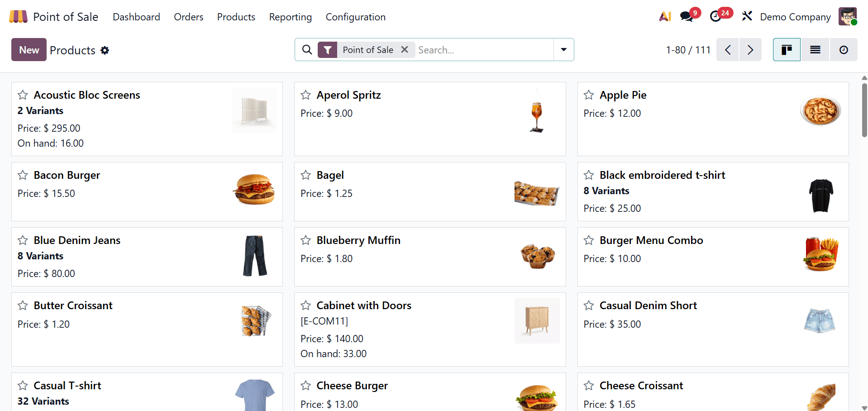Open the messaging conversations icon

coord(687,16)
